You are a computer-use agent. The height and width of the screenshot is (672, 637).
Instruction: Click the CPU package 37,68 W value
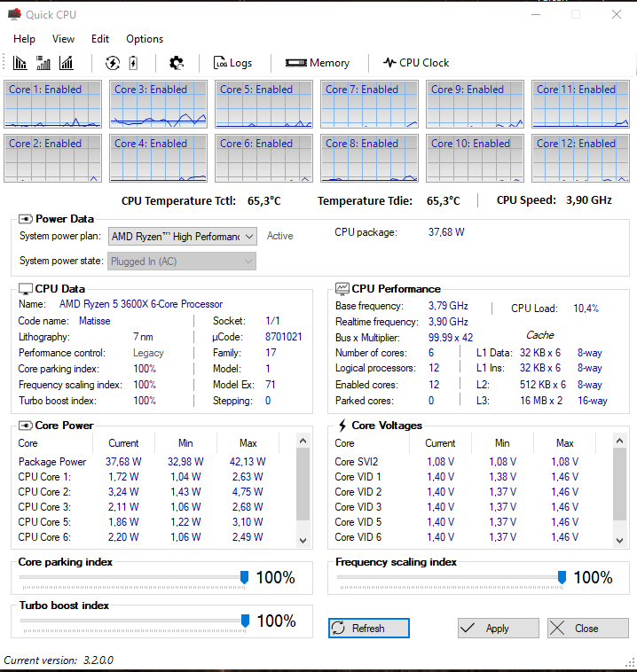(x=446, y=232)
